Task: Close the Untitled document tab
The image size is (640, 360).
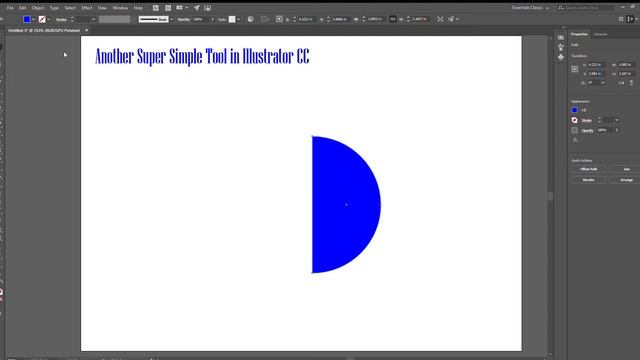Action: pyautogui.click(x=87, y=30)
